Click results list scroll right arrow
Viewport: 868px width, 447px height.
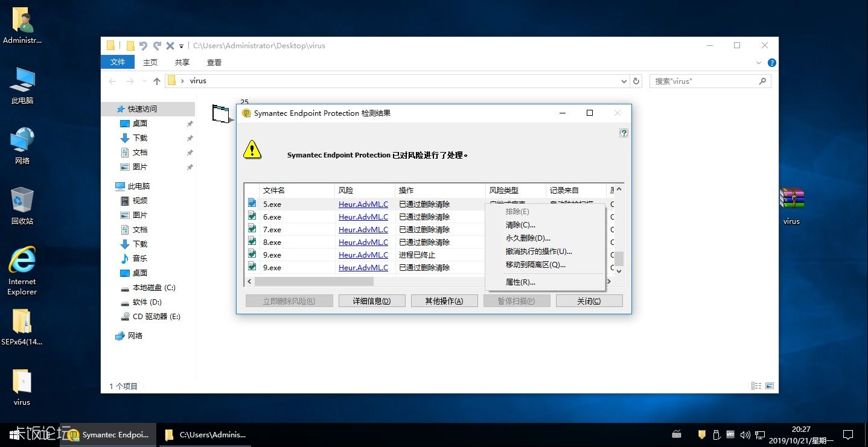[x=610, y=282]
